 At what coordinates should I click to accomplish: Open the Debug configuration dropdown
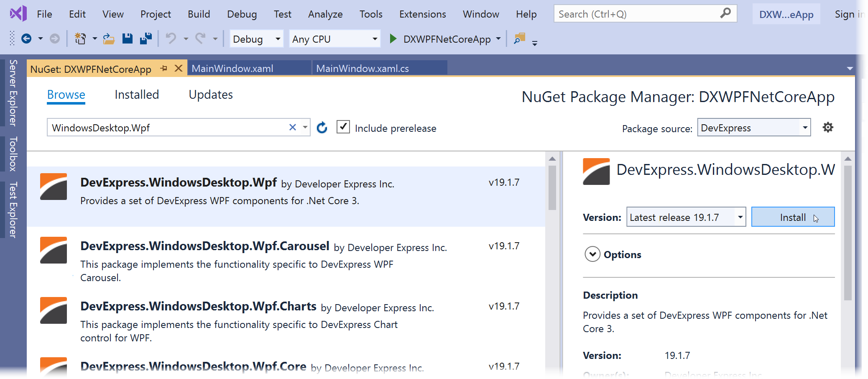(x=256, y=39)
